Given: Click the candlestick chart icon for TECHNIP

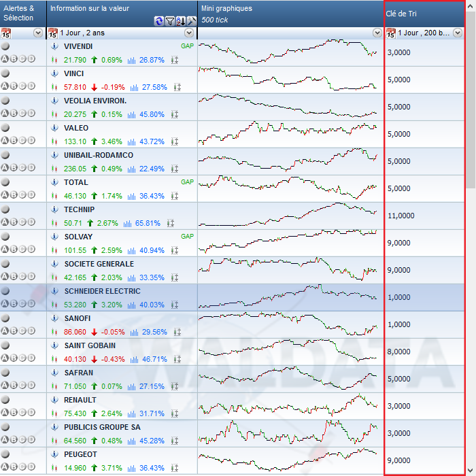Looking at the screenshot, I should tap(54, 224).
